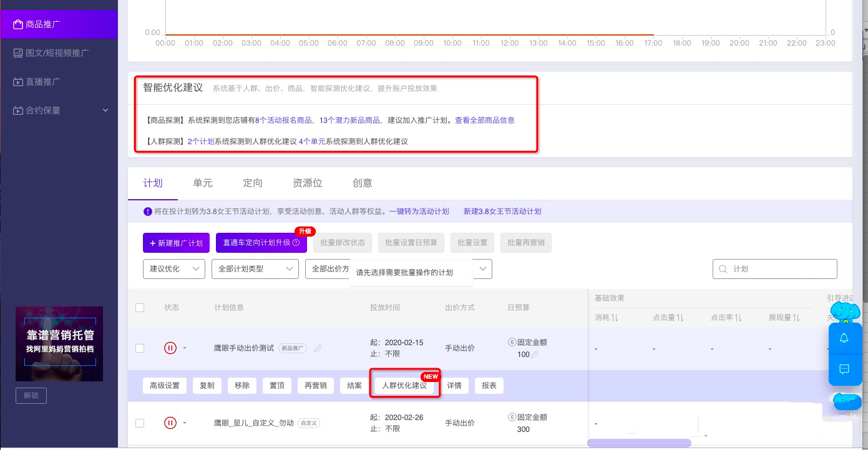This screenshot has width=868, height=450.
Task: Check the checkbox for 鹰眼_显儿_自定义_勿动 plan
Action: tap(140, 423)
